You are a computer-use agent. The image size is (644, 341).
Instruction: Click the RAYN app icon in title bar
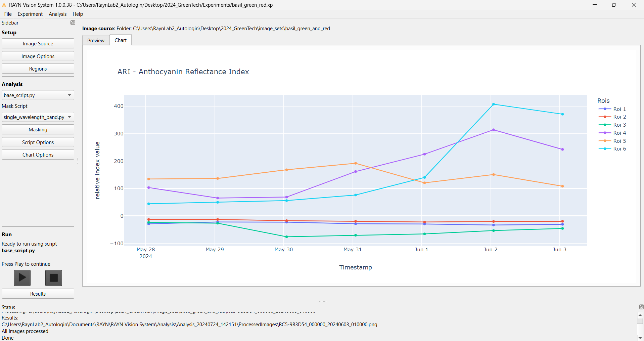[x=4, y=5]
